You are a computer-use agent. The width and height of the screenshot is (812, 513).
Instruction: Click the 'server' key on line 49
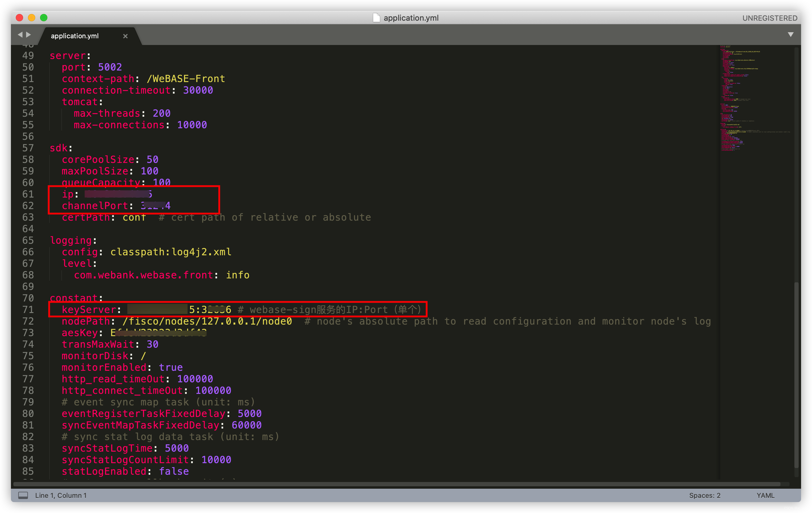[x=68, y=56]
